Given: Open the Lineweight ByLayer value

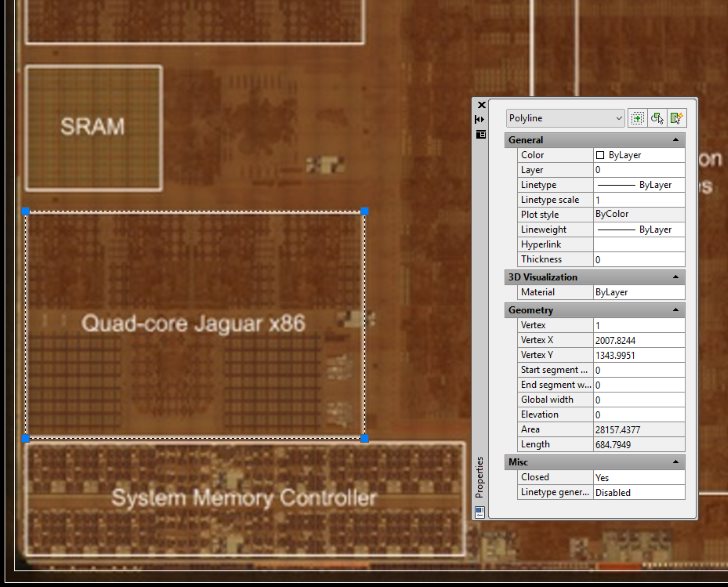Looking at the screenshot, I should pos(639,229).
